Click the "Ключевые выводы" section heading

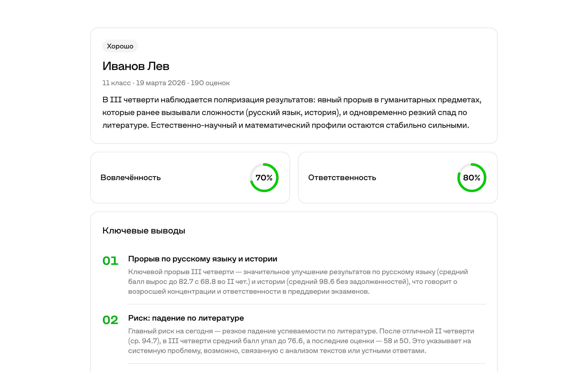[144, 231]
